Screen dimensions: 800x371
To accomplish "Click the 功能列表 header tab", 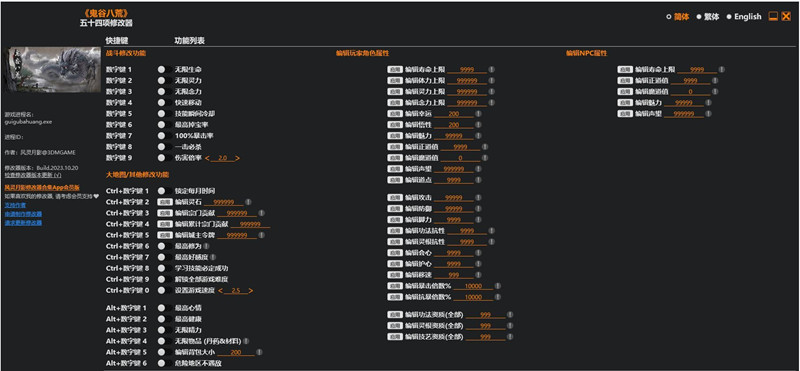I will pos(189,40).
